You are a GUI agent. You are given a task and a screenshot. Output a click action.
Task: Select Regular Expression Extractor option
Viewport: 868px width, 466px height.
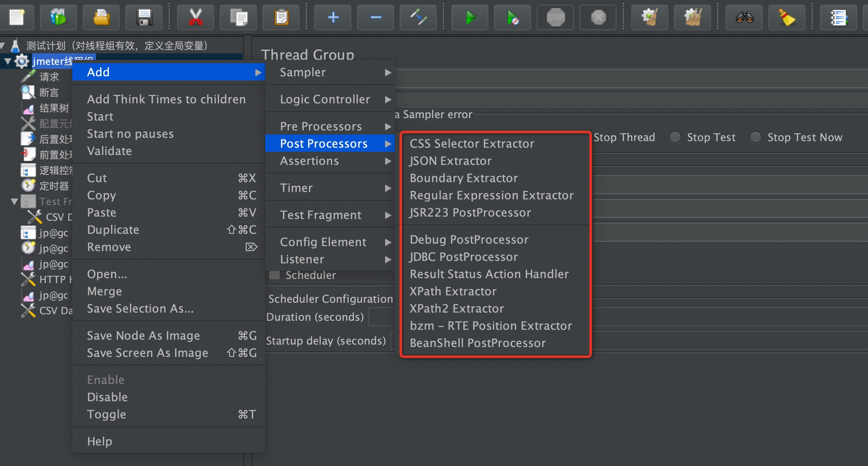pyautogui.click(x=491, y=195)
